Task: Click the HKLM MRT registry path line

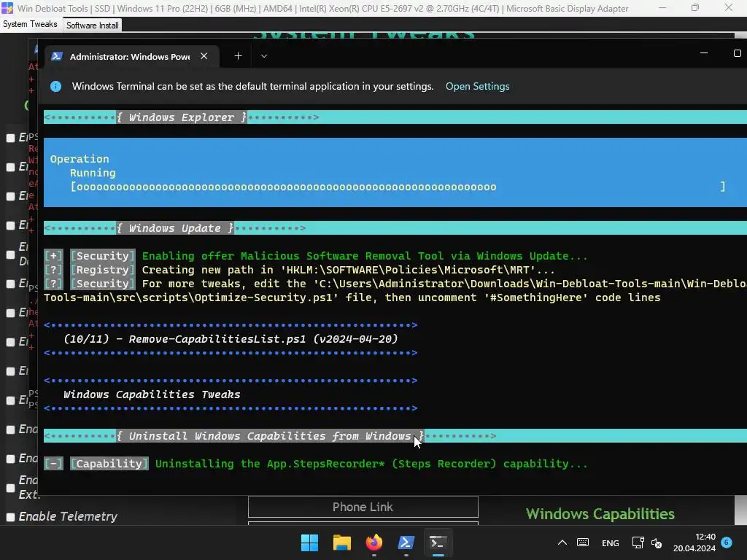Action: coord(299,270)
